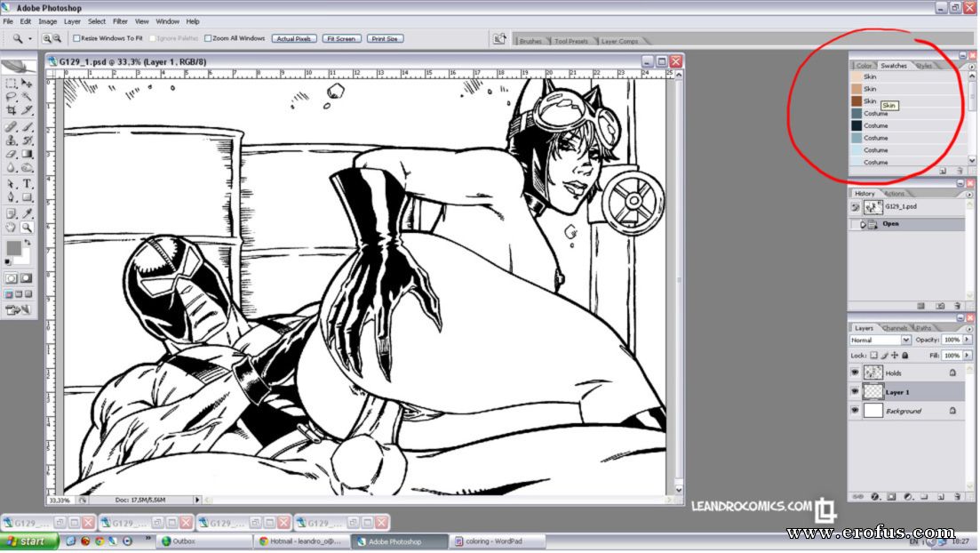The height and width of the screenshot is (553, 980).
Task: Select the Crop tool
Action: [x=12, y=111]
